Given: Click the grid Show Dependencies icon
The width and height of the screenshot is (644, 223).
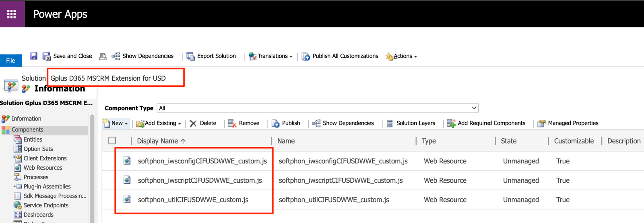Looking at the screenshot, I should pos(316,123).
